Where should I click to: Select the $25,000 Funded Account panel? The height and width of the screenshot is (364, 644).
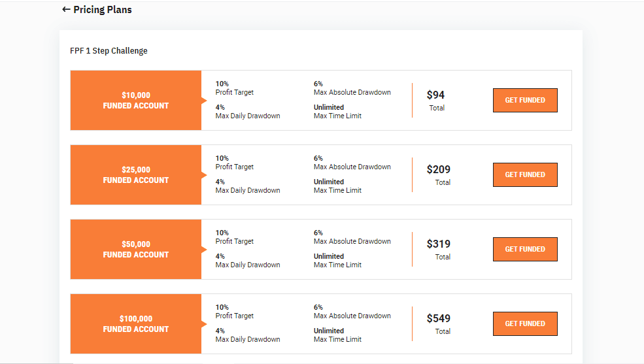coord(136,175)
